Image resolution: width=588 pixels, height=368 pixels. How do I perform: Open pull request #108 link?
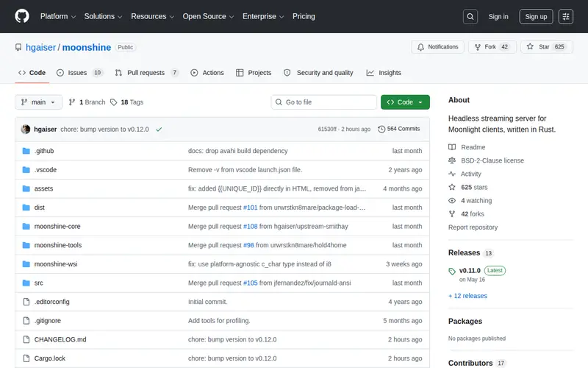(250, 227)
